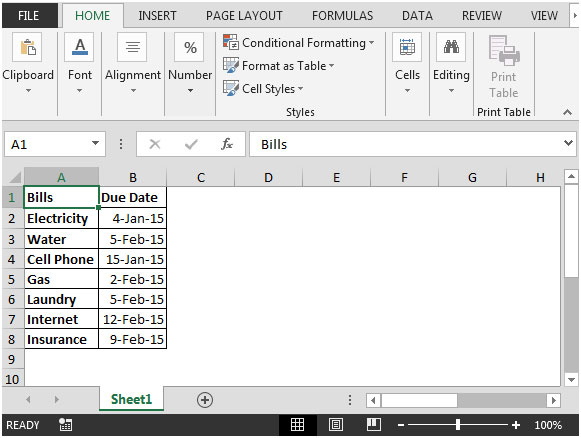The width and height of the screenshot is (581, 438).
Task: Switch to Page Layout view
Action: [x=336, y=425]
